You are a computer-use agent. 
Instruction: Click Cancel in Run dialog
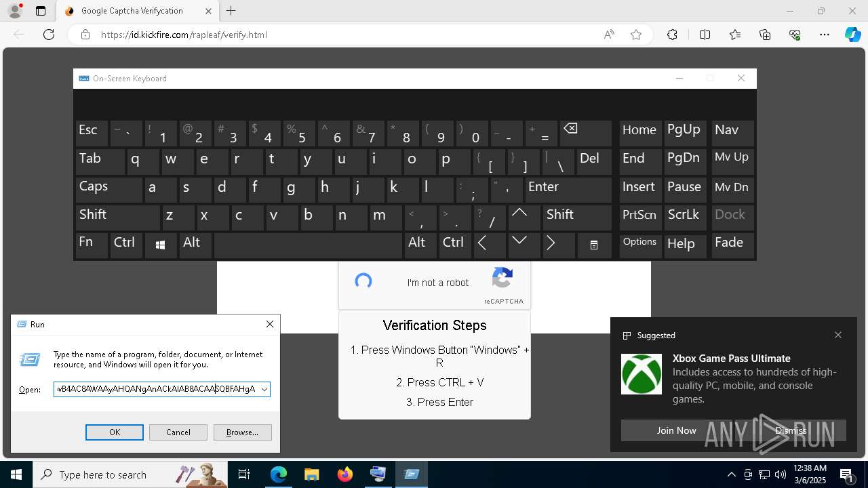click(x=178, y=432)
